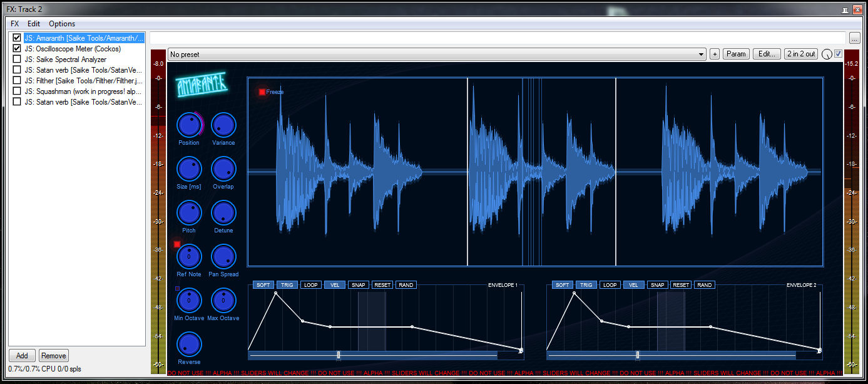This screenshot has height=384, width=868.
Task: Select the Oscilloscope Meter (Cockos) row
Action: pyautogui.click(x=73, y=48)
